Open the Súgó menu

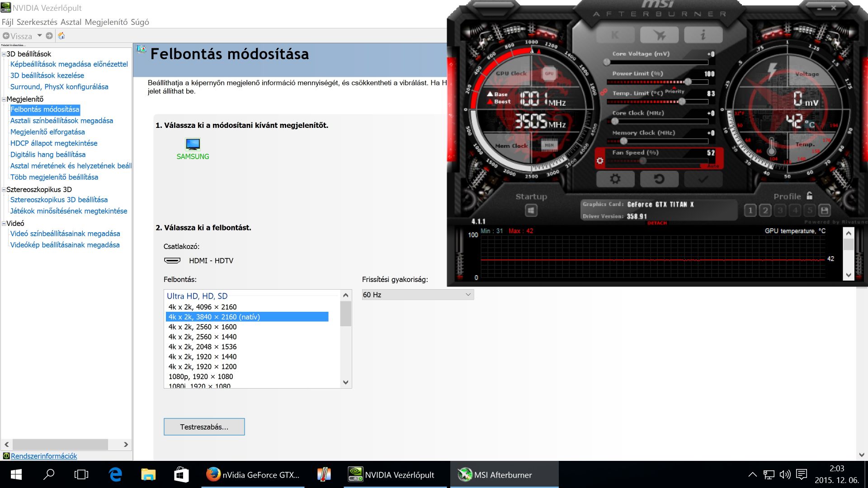(140, 22)
